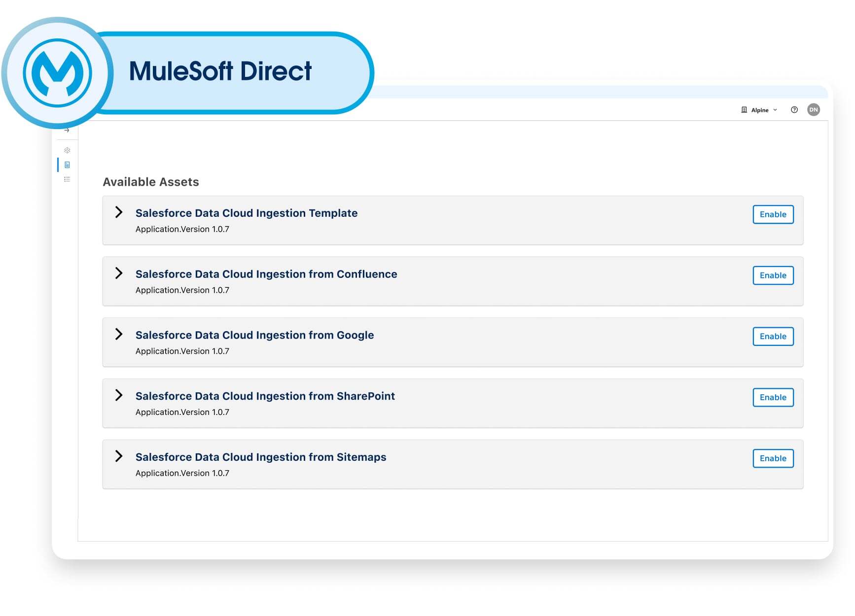This screenshot has height=616, width=855.
Task: Expand the Ingestion from SharePoint row
Action: 119,395
